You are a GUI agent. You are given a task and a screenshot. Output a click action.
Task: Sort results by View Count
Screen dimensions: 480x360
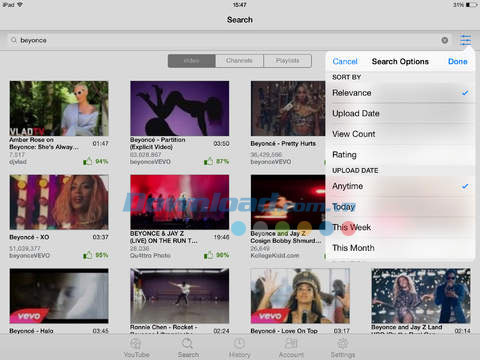coord(400,134)
